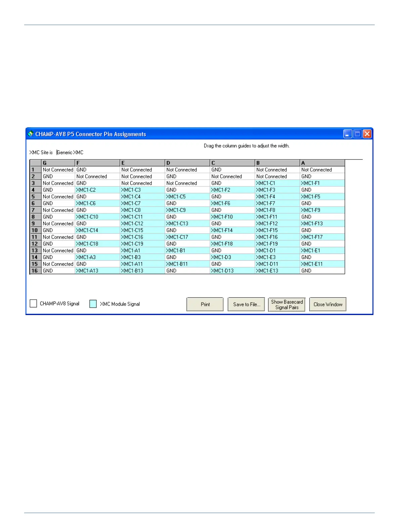Click the CHAMP-AV8 app icon in title bar
Viewport: 411px width, 532px height.
(31, 134)
